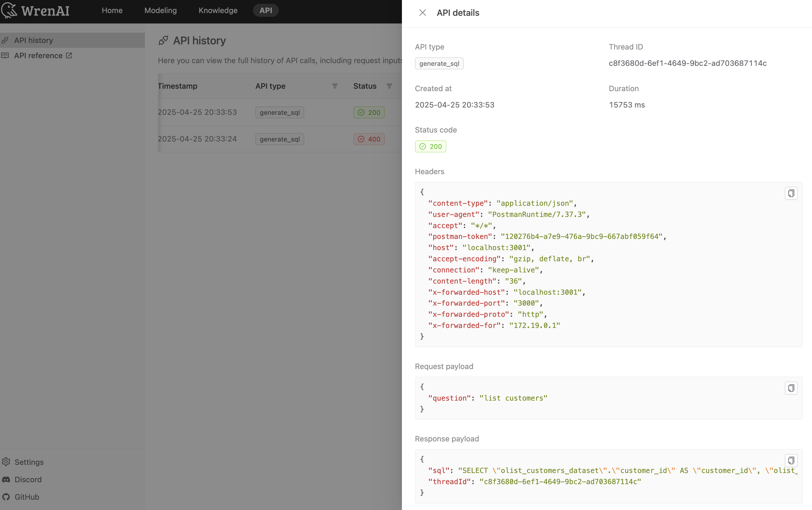This screenshot has width=812, height=510.
Task: Click the GitHub icon
Action: coord(6,497)
